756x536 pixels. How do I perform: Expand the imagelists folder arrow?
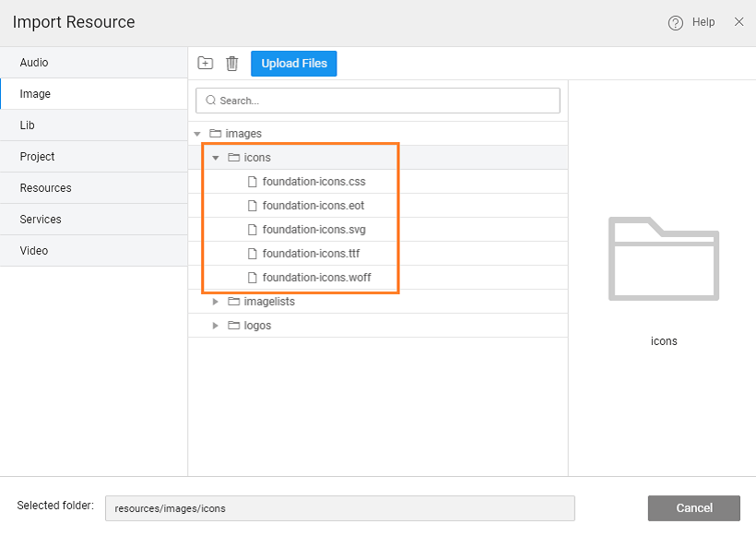pos(216,302)
